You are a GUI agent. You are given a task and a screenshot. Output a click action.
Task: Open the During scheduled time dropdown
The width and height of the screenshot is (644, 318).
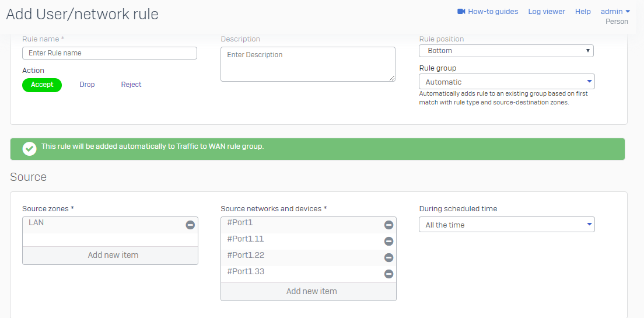(x=507, y=225)
